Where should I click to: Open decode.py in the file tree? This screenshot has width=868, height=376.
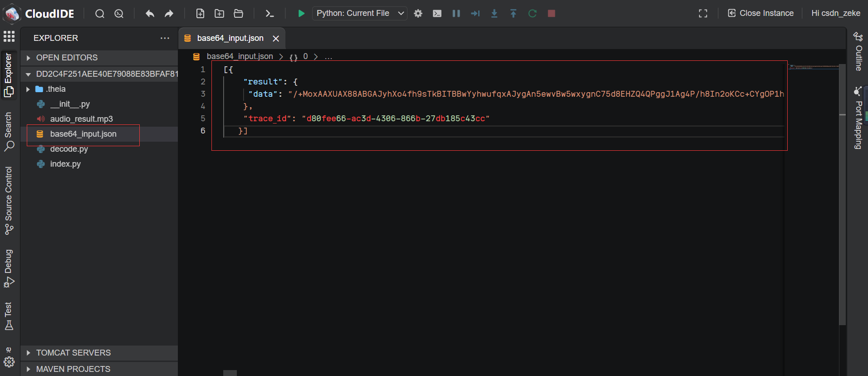coord(69,149)
